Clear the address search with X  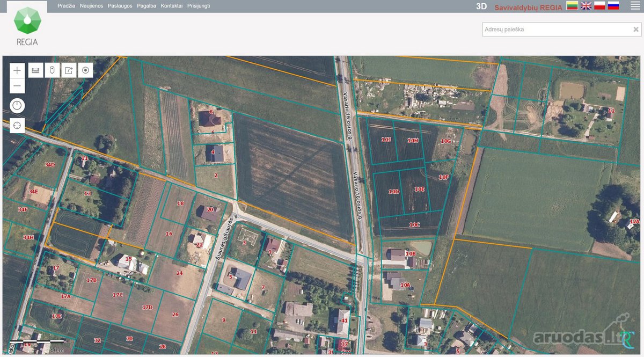[636, 30]
